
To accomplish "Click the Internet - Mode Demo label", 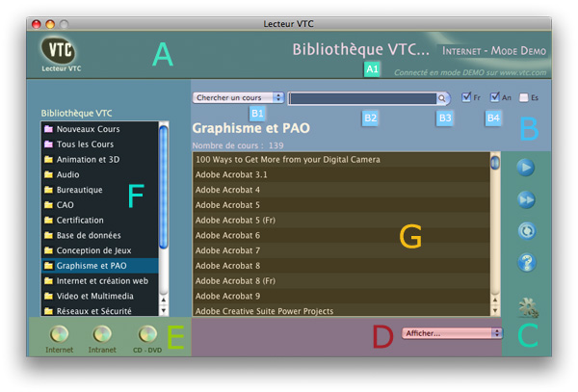I will tap(494, 51).
